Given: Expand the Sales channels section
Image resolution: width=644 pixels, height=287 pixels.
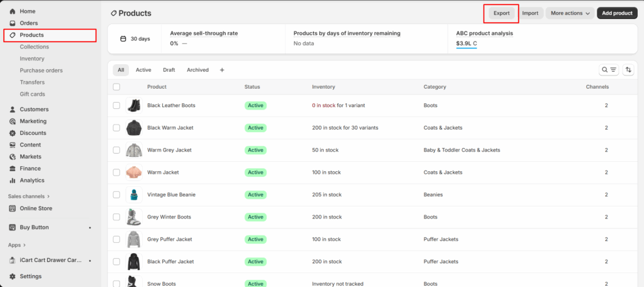Looking at the screenshot, I should [29, 196].
